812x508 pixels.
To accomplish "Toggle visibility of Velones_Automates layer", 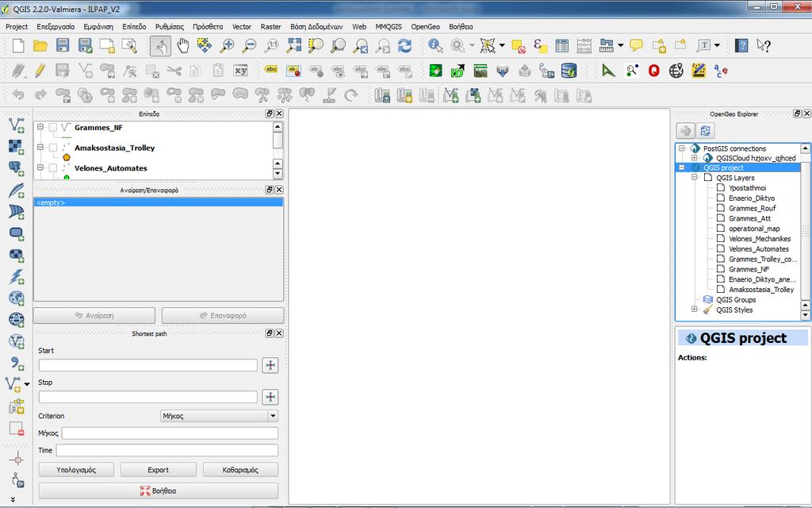I will pyautogui.click(x=53, y=168).
